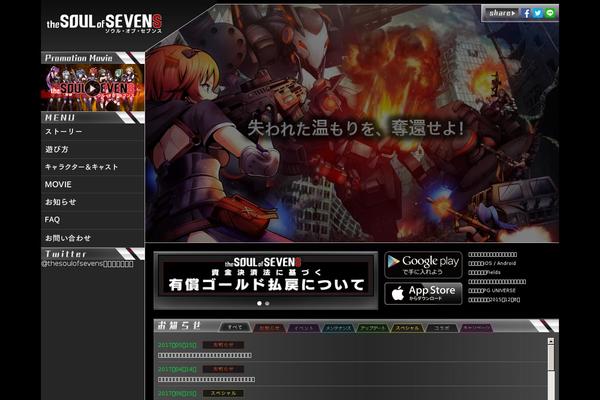The width and height of the screenshot is (600, 400).
Task: Open the 遊び方 menu item
Action: click(x=93, y=149)
